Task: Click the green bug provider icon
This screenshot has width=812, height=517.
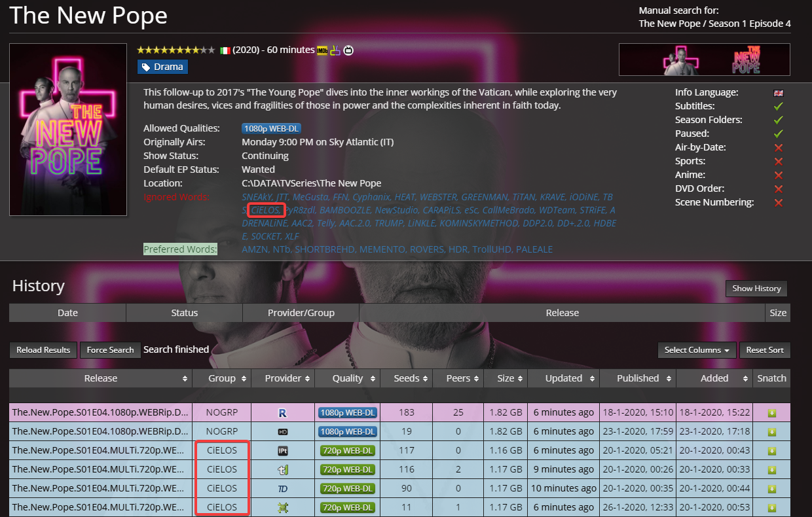Action: [283, 508]
